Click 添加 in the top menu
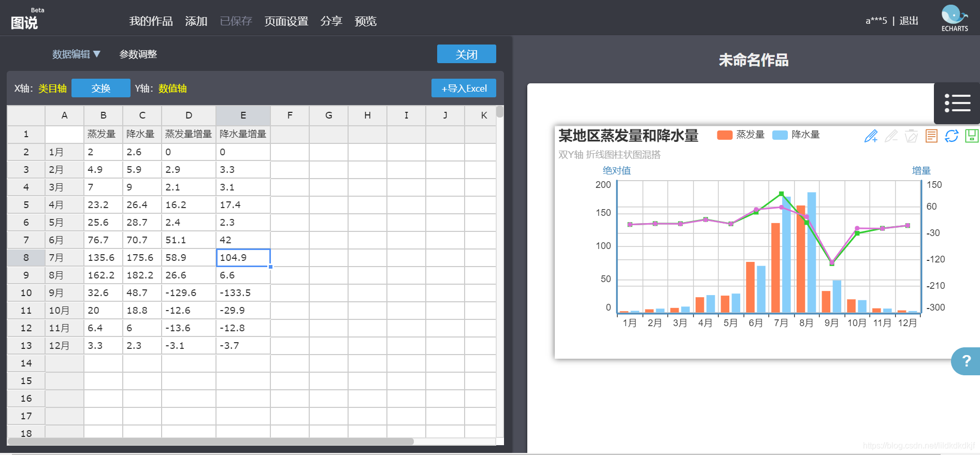Viewport: 980px width, 455px height. click(196, 21)
